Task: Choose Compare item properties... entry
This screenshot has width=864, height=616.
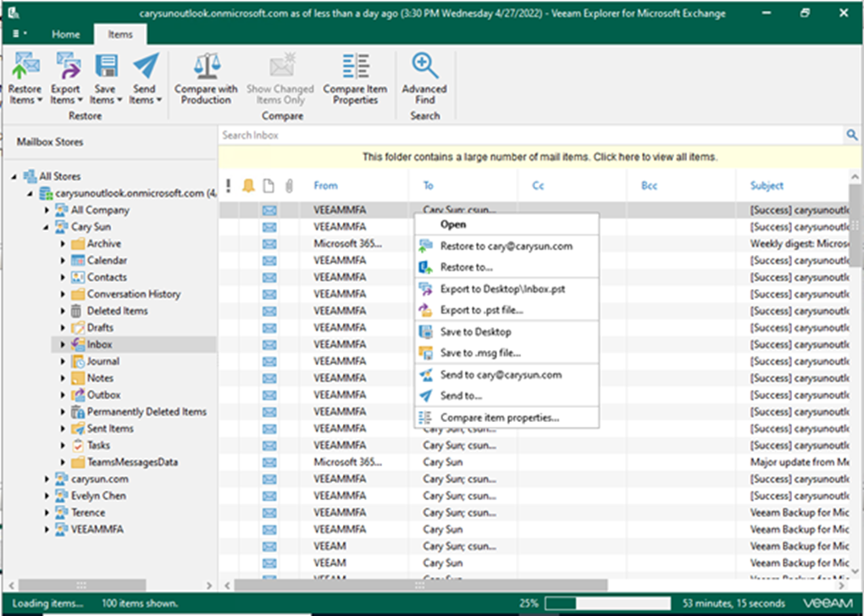Action: click(x=507, y=418)
